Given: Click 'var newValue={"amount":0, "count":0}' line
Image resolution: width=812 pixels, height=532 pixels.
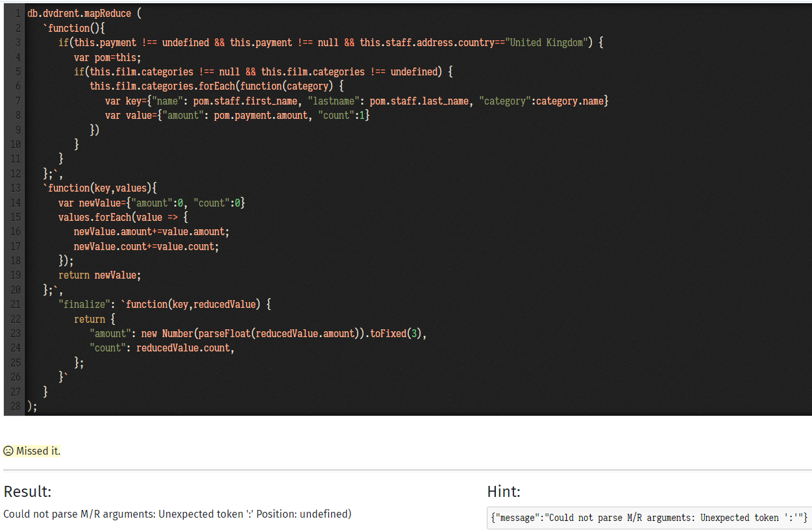Looking at the screenshot, I should [152, 203].
